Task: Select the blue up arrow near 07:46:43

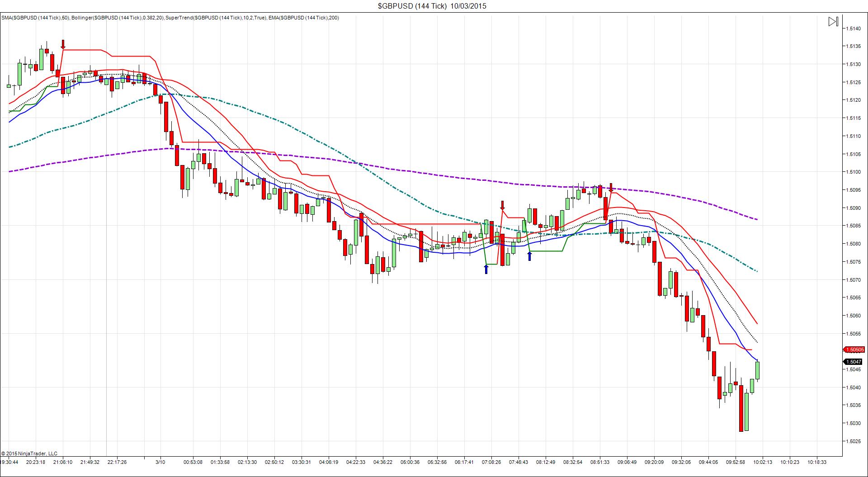Action: pos(529,256)
